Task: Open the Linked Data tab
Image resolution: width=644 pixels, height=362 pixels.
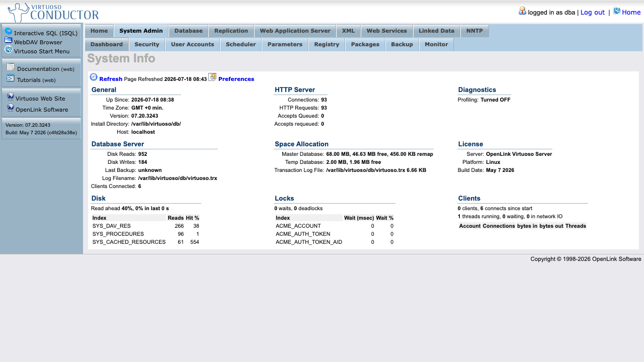Action: coord(437,31)
